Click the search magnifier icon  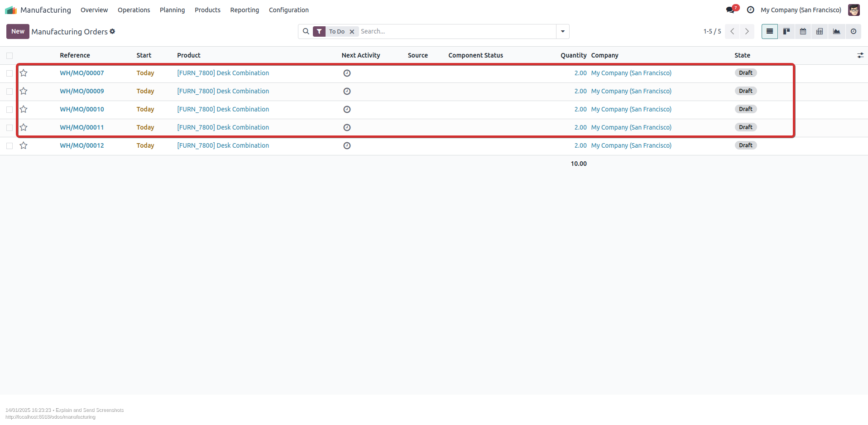[x=306, y=31]
